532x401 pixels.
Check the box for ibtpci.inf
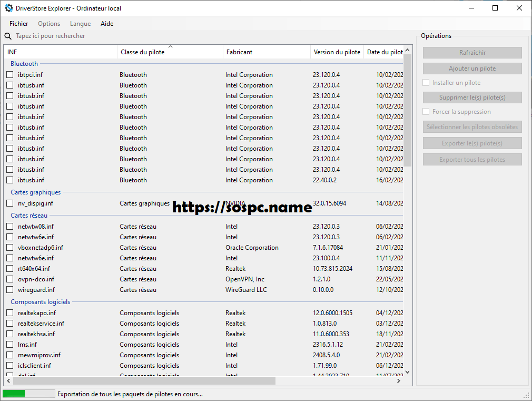pyautogui.click(x=10, y=75)
